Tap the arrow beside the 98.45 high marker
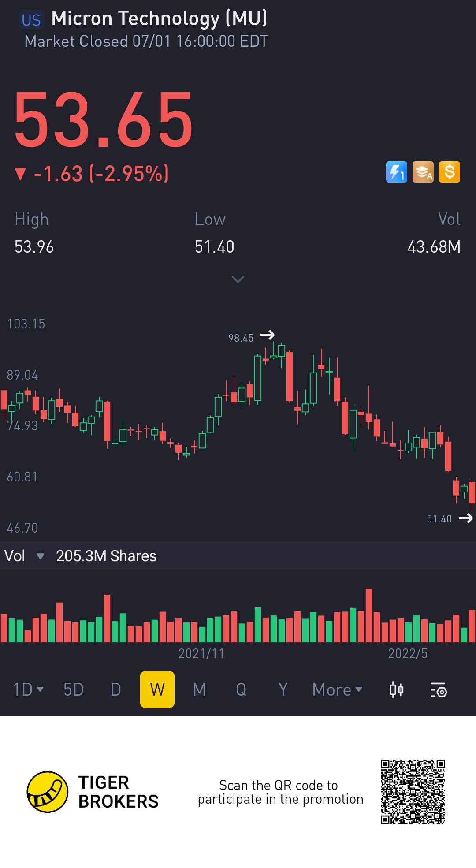The width and height of the screenshot is (476, 868). pyautogui.click(x=268, y=335)
